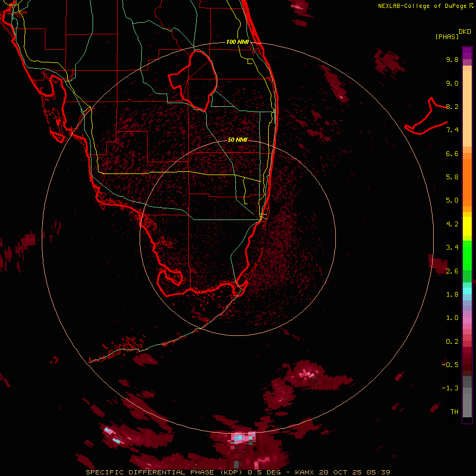Click inside the Lake Okeechobee outline

coord(197,80)
